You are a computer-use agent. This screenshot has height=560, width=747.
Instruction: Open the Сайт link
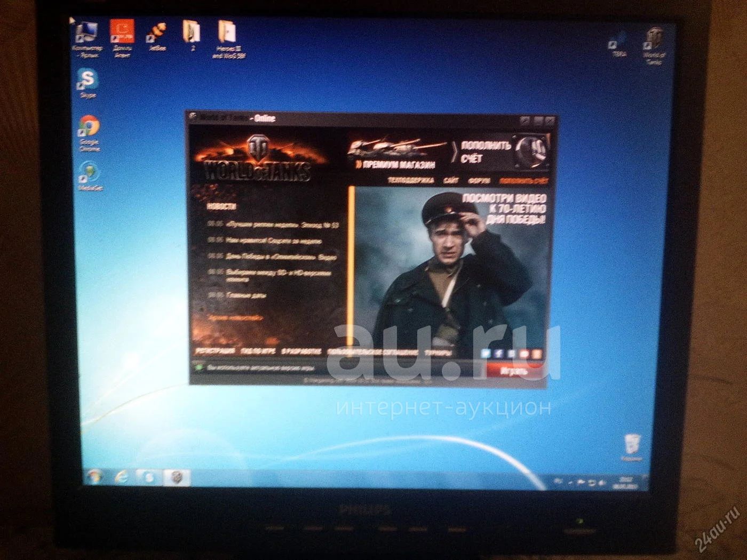coord(451,181)
